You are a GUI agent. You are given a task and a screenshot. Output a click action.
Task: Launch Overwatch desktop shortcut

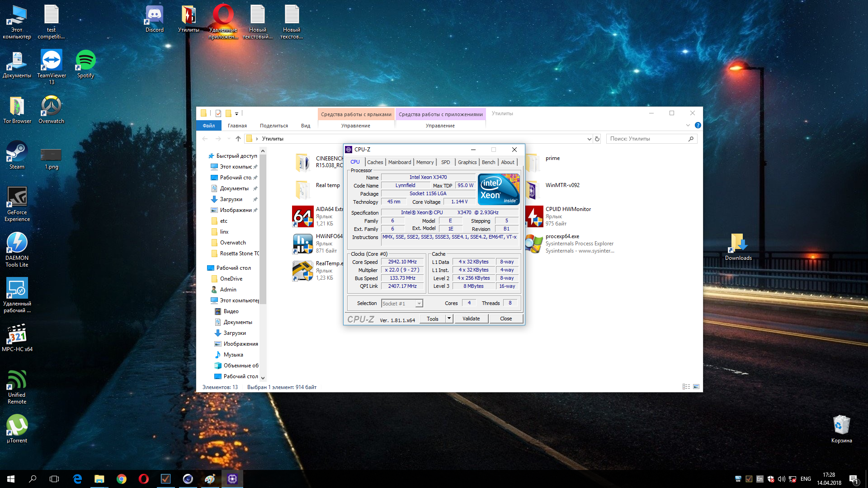pyautogui.click(x=51, y=109)
